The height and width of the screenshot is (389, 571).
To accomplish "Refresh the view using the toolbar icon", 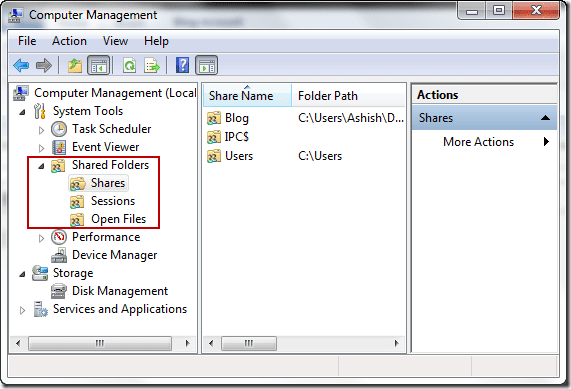I will pos(129,66).
